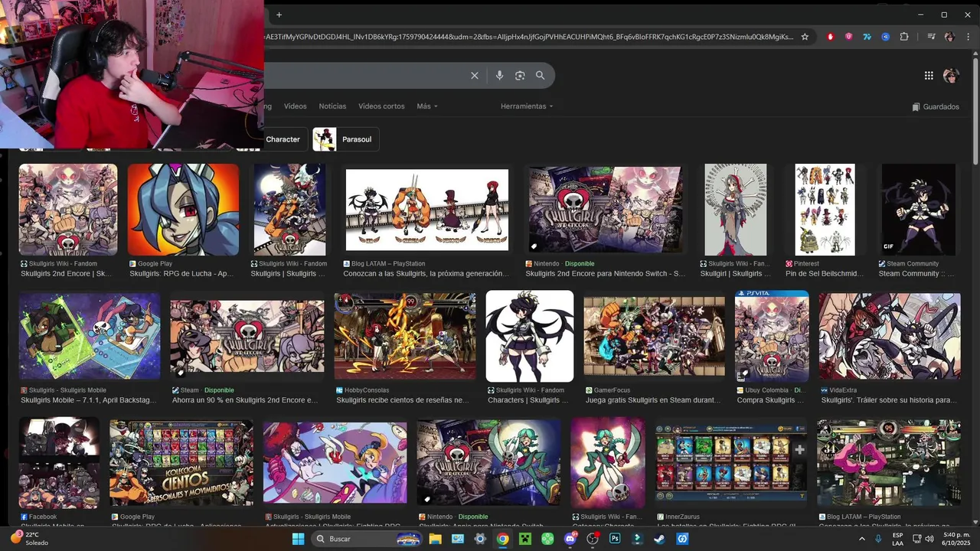Viewport: 980px width, 551px height.
Task: Open Photoshop from the taskbar
Action: pyautogui.click(x=615, y=539)
